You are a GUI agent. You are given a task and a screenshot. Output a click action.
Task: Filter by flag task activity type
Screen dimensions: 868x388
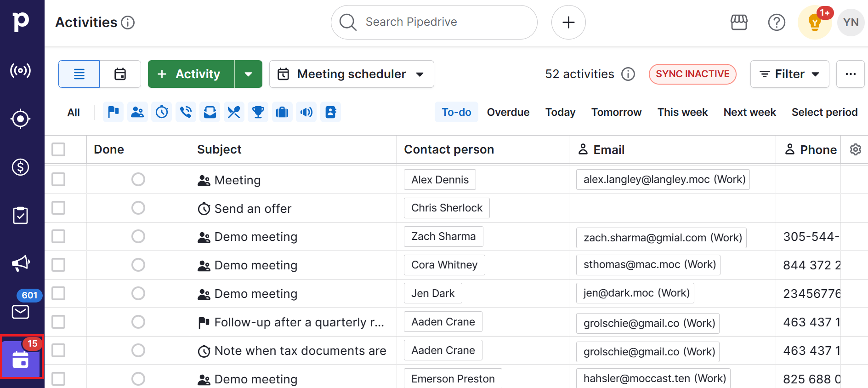[113, 112]
